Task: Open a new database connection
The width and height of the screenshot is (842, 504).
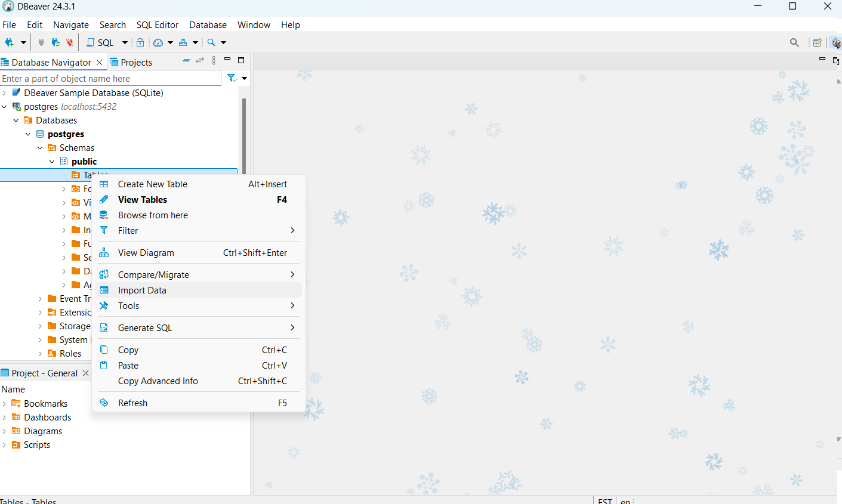Action: (10, 42)
